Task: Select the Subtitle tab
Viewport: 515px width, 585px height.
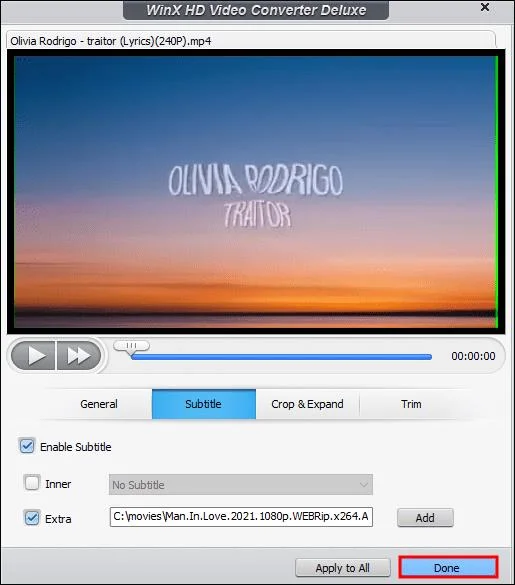Action: (204, 404)
